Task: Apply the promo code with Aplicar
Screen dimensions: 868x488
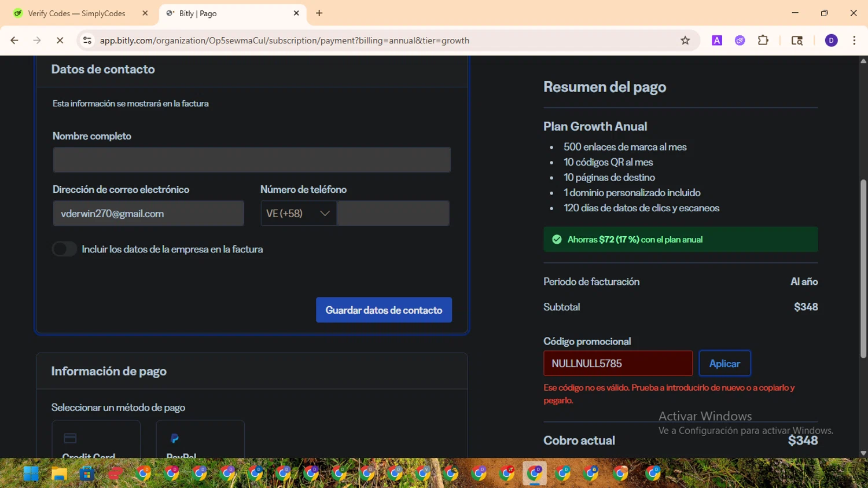Action: click(x=724, y=364)
